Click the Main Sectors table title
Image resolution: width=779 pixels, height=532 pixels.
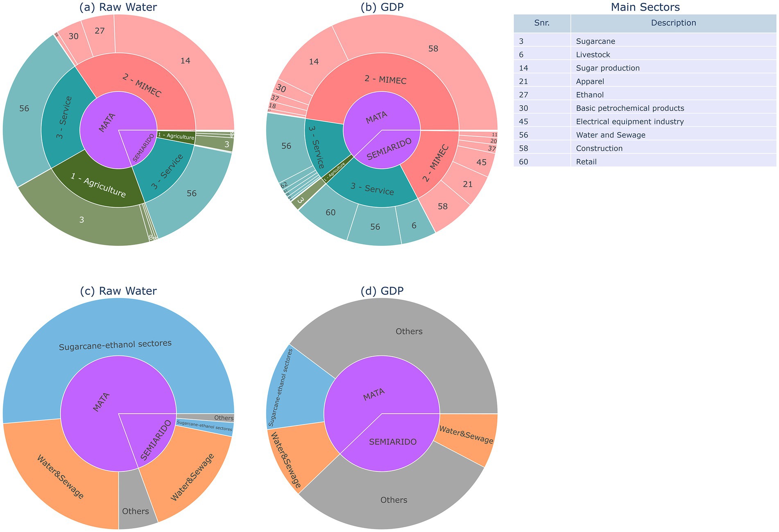[645, 7]
